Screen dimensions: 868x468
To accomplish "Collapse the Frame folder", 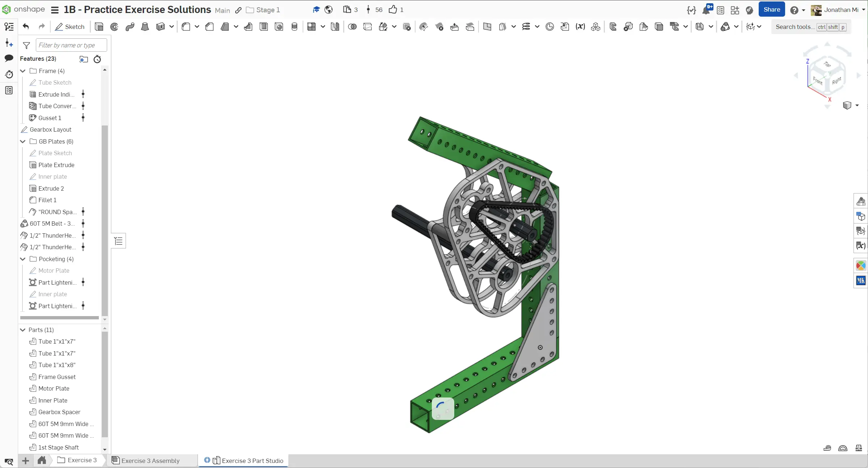I will point(23,71).
